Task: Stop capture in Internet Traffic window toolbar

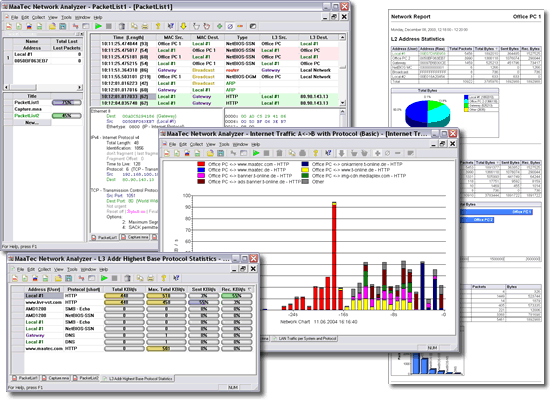Action: click(x=267, y=153)
